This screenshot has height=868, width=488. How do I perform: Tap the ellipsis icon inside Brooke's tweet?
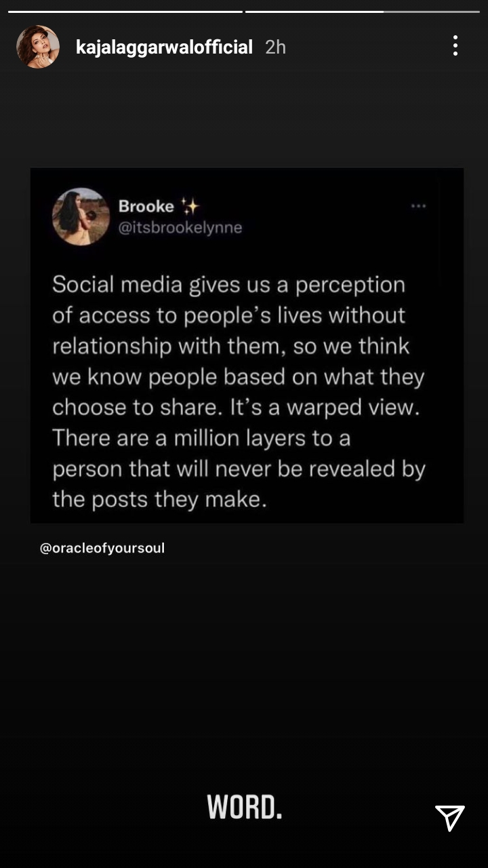point(418,206)
